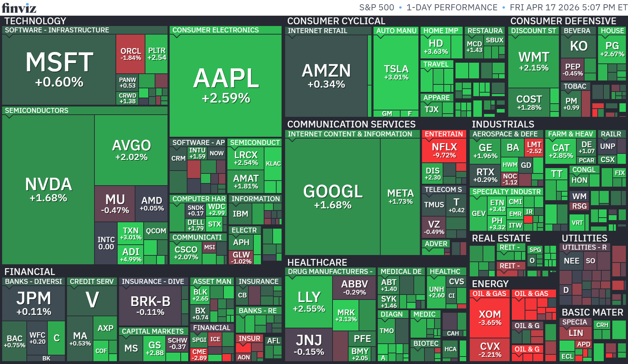Select the AMZN internet retail tile
This screenshot has height=364, width=628.
[x=326, y=76]
